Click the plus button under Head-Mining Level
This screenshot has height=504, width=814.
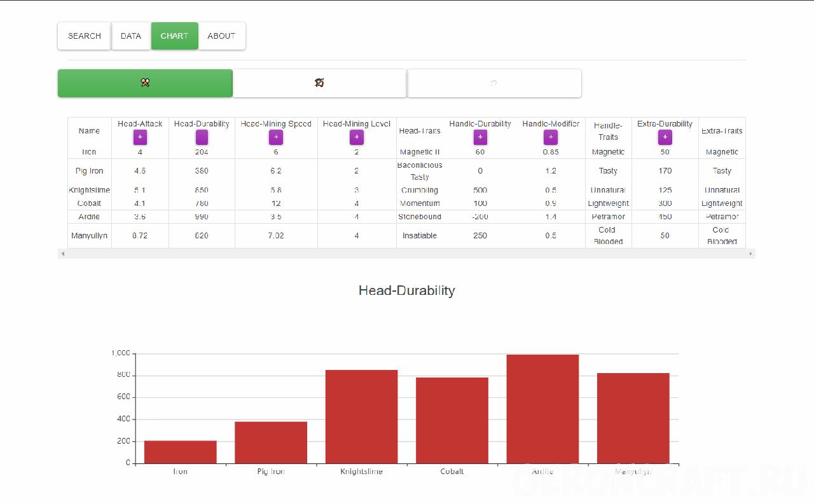pos(356,137)
